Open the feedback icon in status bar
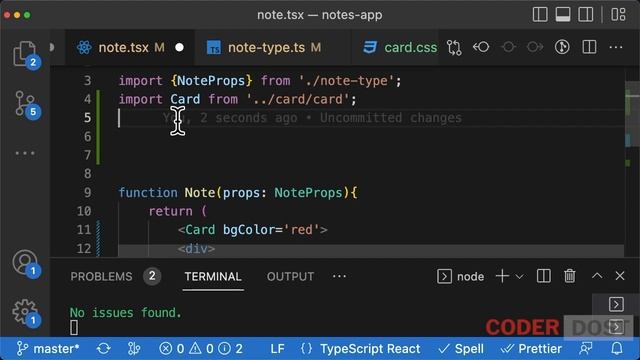The width and height of the screenshot is (640, 360). 586,349
